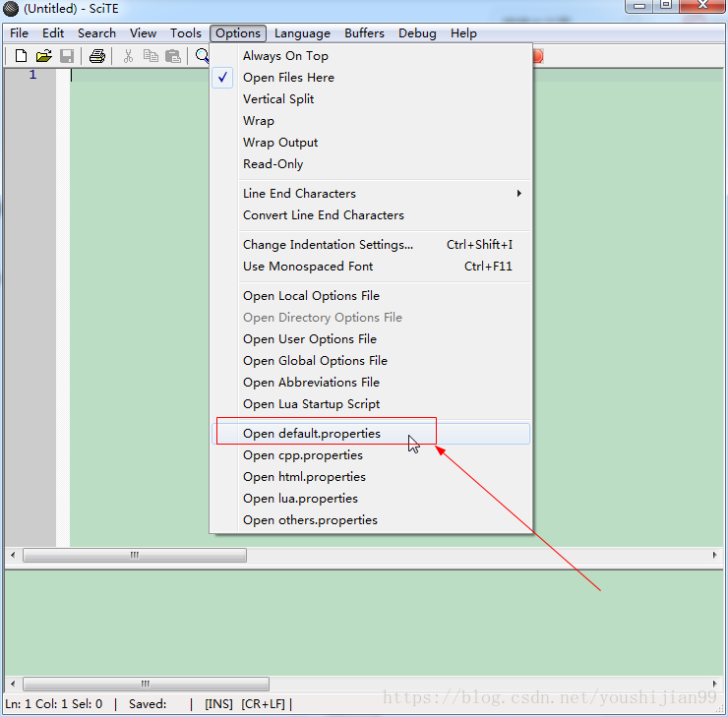Viewport: 728px width, 717px height.
Task: Toggle Read-Only mode
Action: (x=372, y=164)
